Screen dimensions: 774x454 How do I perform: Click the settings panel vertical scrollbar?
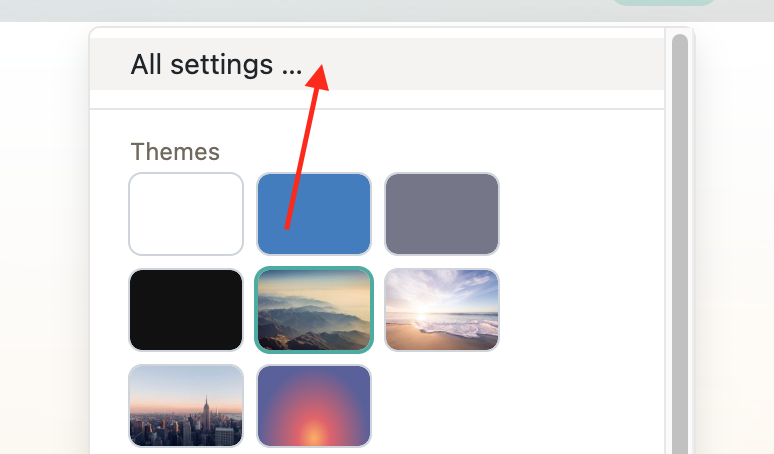(x=680, y=242)
